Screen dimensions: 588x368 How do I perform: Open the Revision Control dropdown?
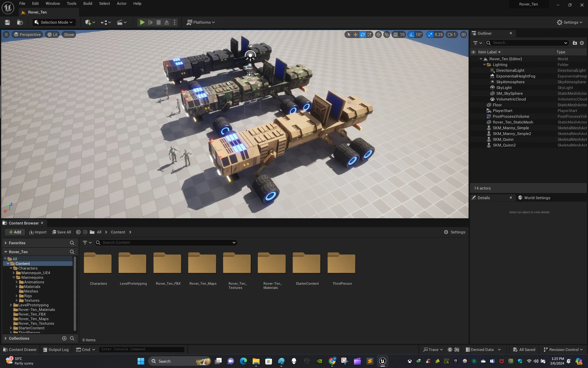pos(563,350)
